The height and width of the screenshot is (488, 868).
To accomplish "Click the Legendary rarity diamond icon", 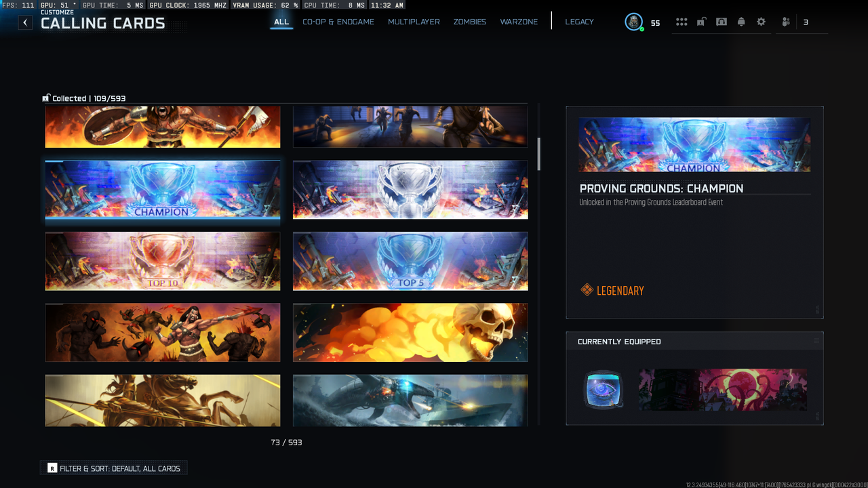I will tap(587, 290).
